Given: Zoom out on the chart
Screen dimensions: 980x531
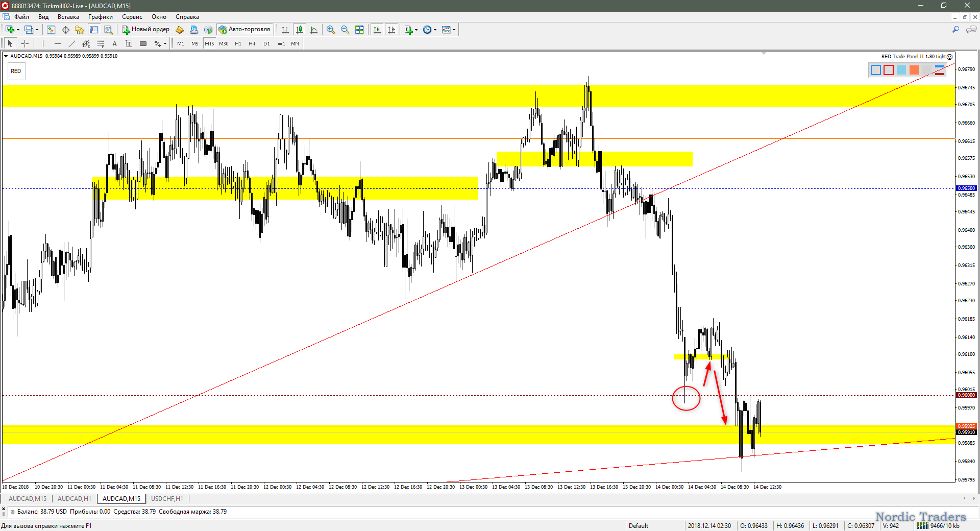Looking at the screenshot, I should [345, 30].
